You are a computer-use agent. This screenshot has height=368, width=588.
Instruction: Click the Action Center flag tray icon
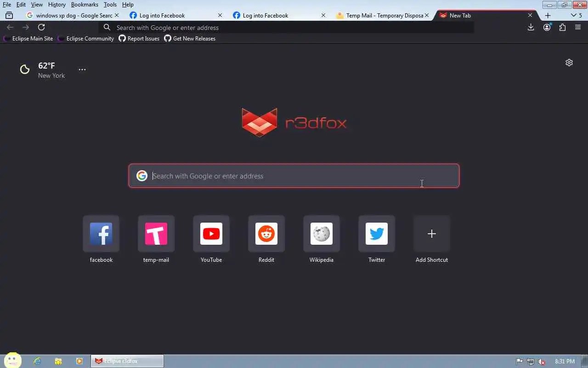coord(519,362)
